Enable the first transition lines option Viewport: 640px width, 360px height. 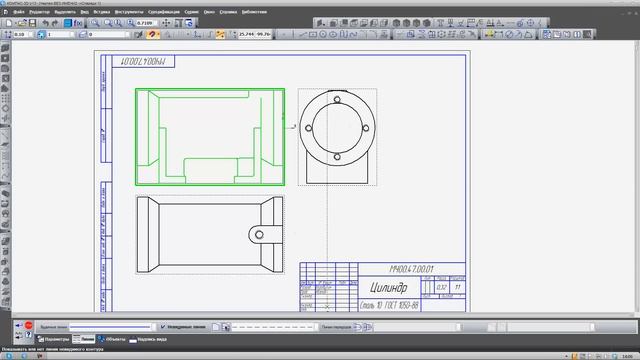pos(358,327)
